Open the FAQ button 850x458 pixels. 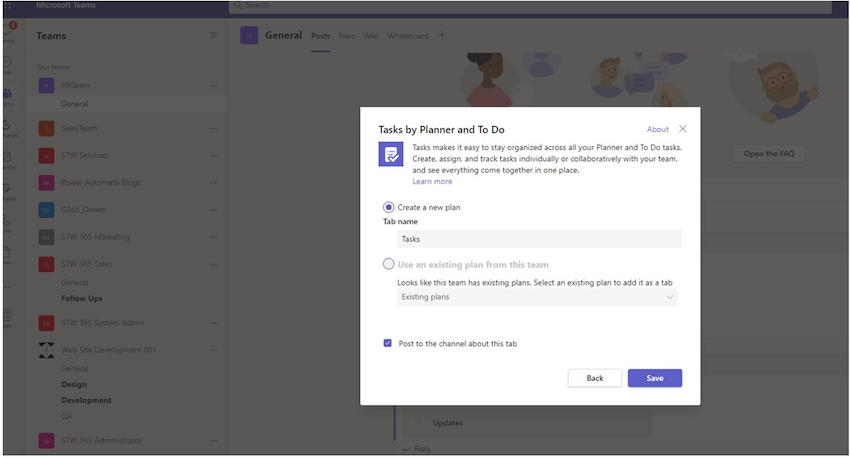(769, 153)
